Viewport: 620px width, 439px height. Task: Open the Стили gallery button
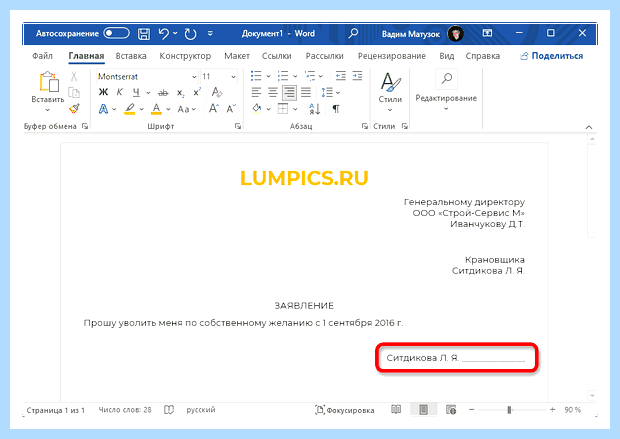390,91
